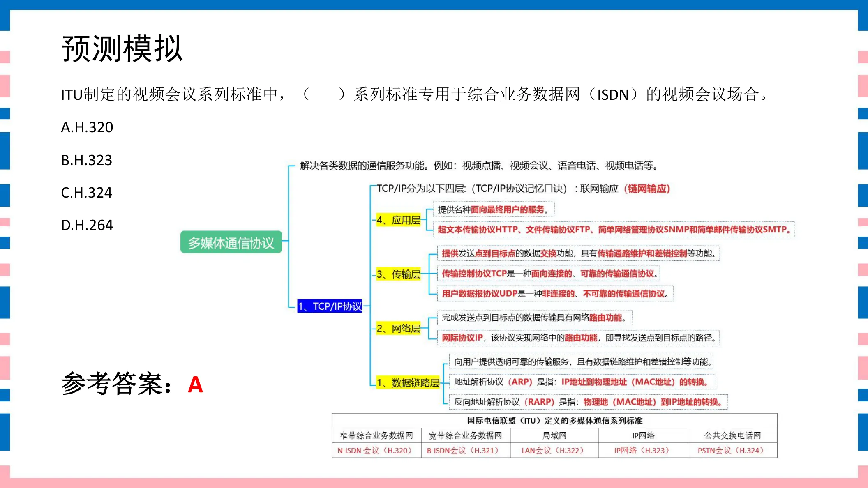Screen dimensions: 868x488
Task: Click the 地址解析协议（ARP） description box
Action: 583,382
